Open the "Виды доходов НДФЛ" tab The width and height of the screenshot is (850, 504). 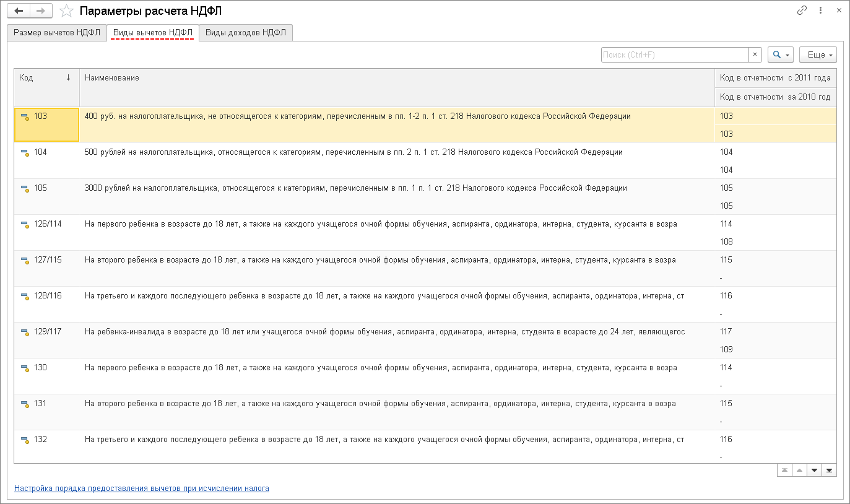(x=246, y=33)
